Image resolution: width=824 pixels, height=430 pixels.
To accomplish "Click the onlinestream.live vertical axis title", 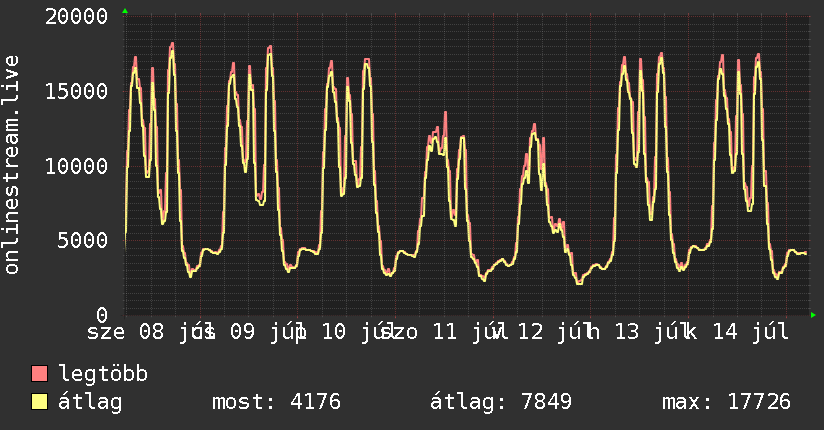I will (x=12, y=165).
